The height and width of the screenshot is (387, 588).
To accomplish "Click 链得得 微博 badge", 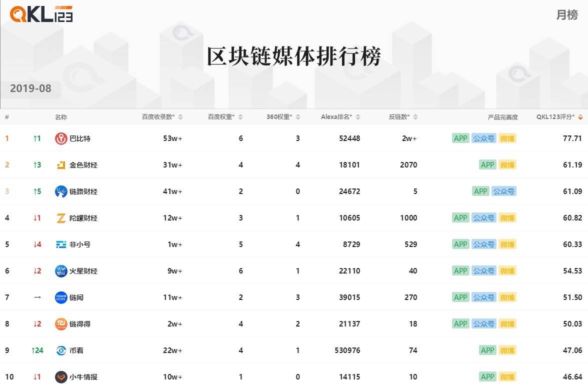I will pos(507,324).
